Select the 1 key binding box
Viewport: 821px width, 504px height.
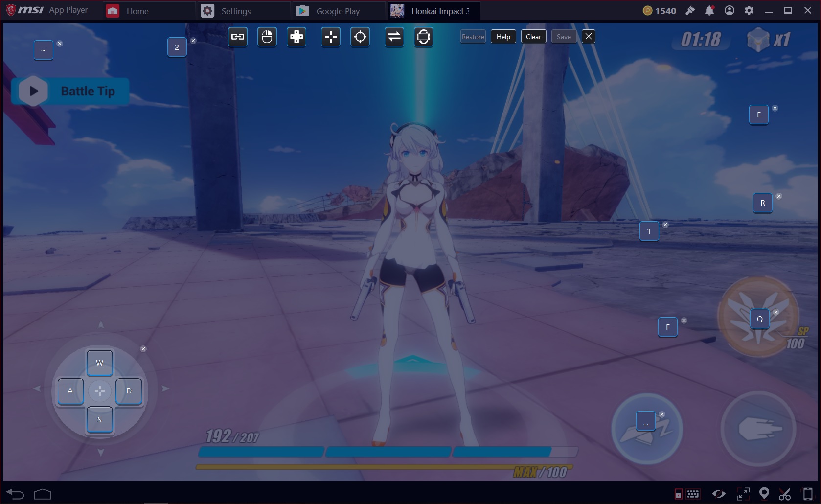[649, 231]
